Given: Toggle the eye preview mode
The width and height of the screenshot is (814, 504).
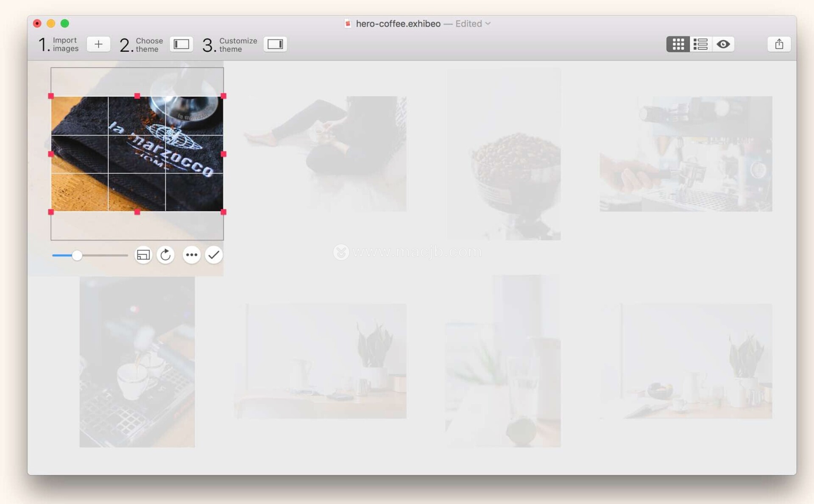Looking at the screenshot, I should point(723,44).
